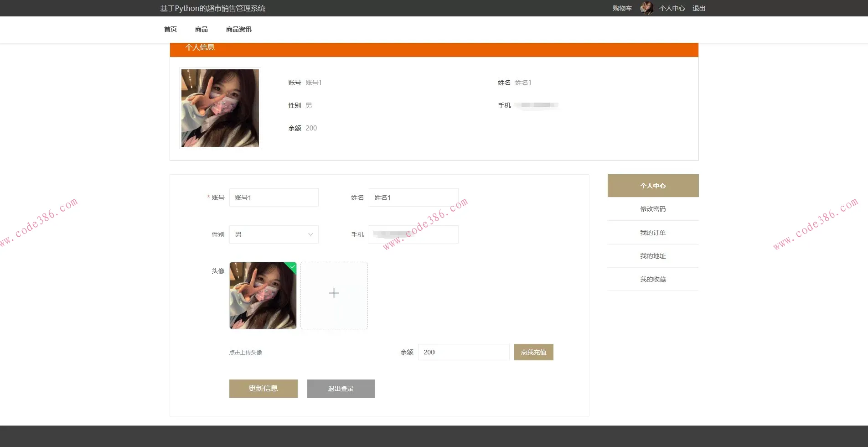Image resolution: width=868 pixels, height=447 pixels.
Task: Open 商品 products menu item
Action: [201, 29]
